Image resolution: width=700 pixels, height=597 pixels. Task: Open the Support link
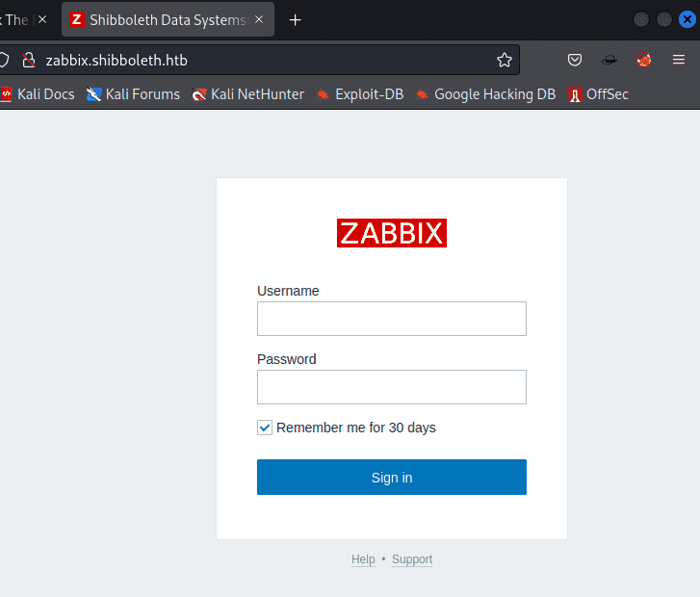pyautogui.click(x=412, y=559)
